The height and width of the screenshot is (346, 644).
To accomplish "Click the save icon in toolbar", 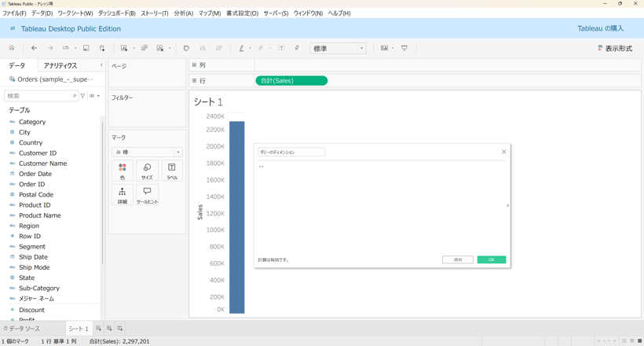I will pos(86,48).
